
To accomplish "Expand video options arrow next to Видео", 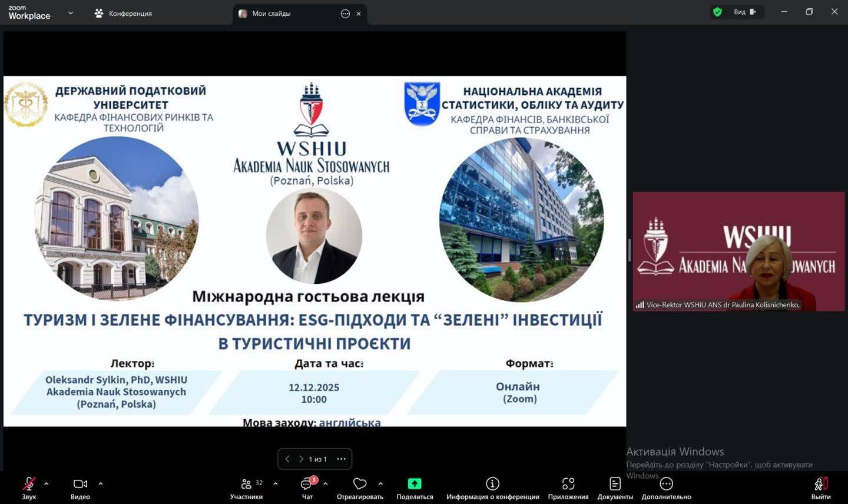I will (101, 483).
